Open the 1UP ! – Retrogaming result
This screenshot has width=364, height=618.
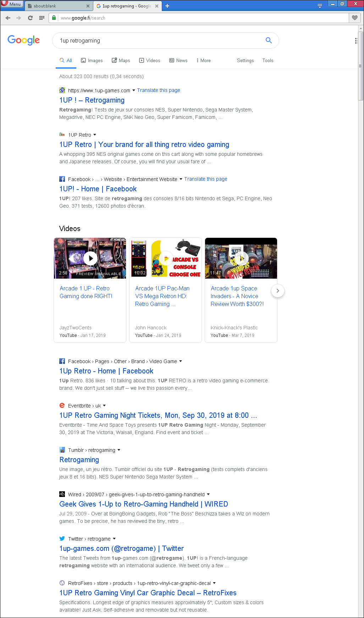[x=92, y=100]
